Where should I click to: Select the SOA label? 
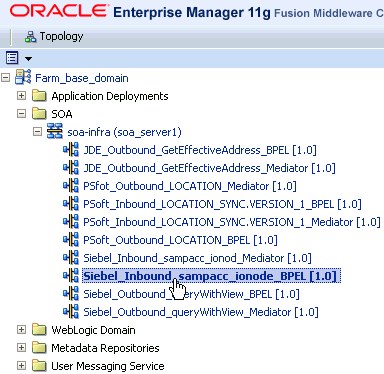[62, 114]
